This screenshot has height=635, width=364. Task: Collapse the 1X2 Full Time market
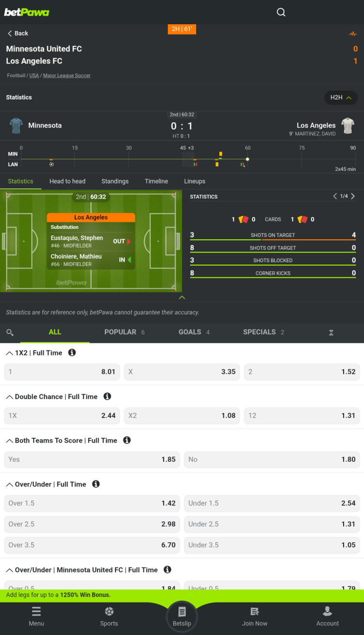(x=9, y=353)
